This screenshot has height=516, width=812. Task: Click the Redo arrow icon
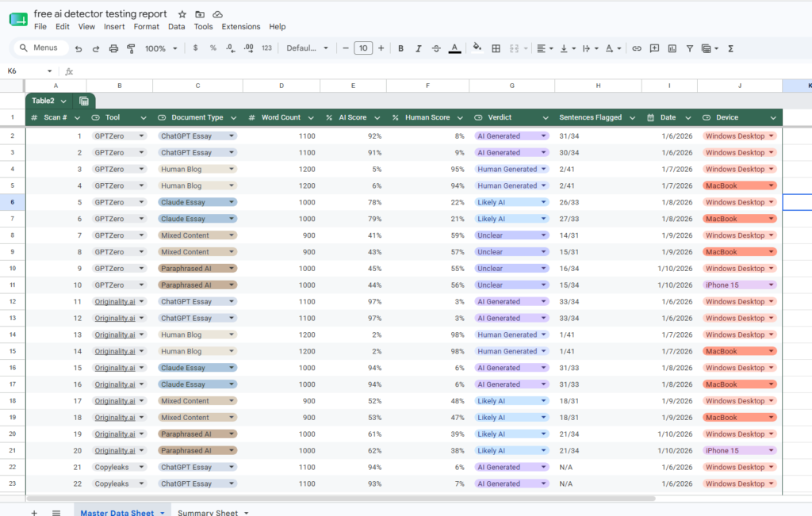96,48
